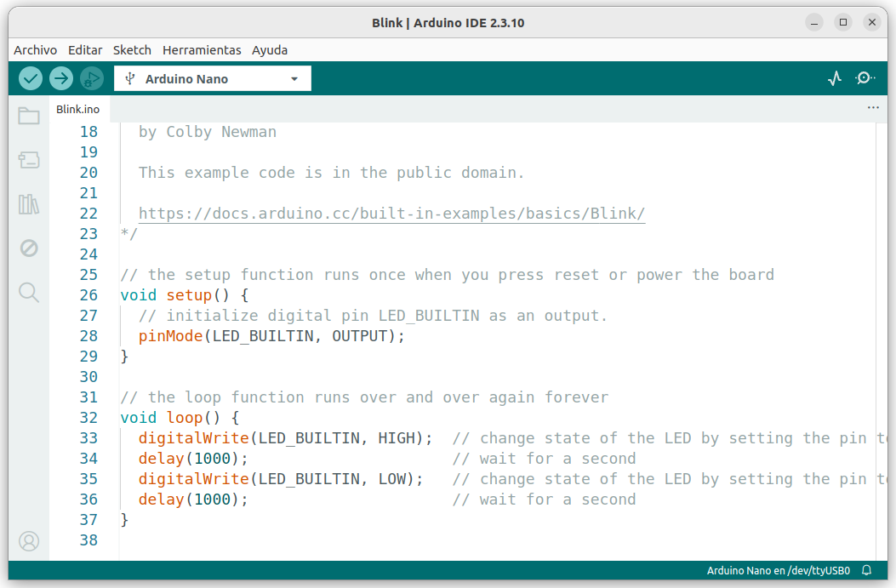
Task: Open the Serial Plotter
Action: 835,78
